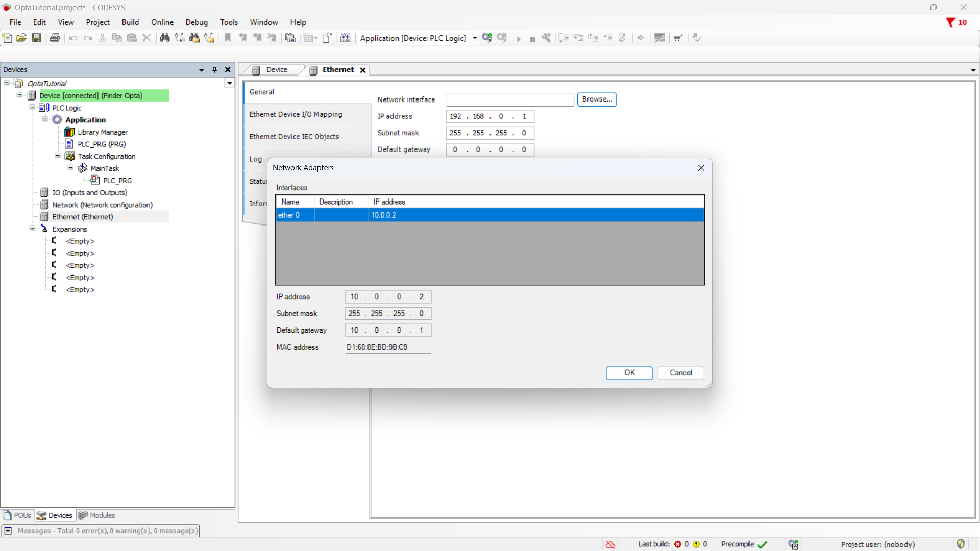Open the Application device dropdown arrow
This screenshot has width=980, height=551.
tap(475, 38)
